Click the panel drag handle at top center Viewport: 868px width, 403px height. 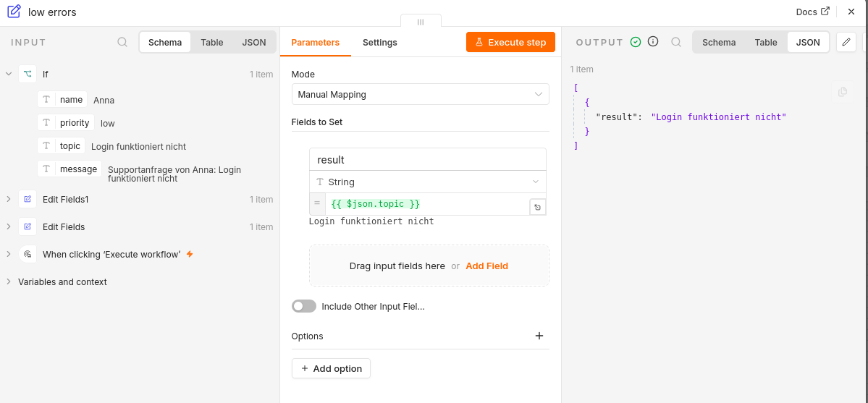(421, 22)
